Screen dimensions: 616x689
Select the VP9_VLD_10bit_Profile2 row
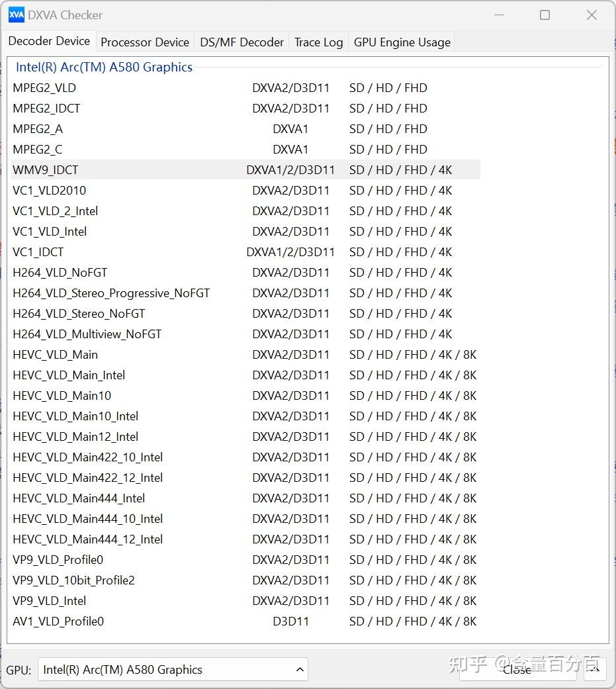tap(245, 580)
